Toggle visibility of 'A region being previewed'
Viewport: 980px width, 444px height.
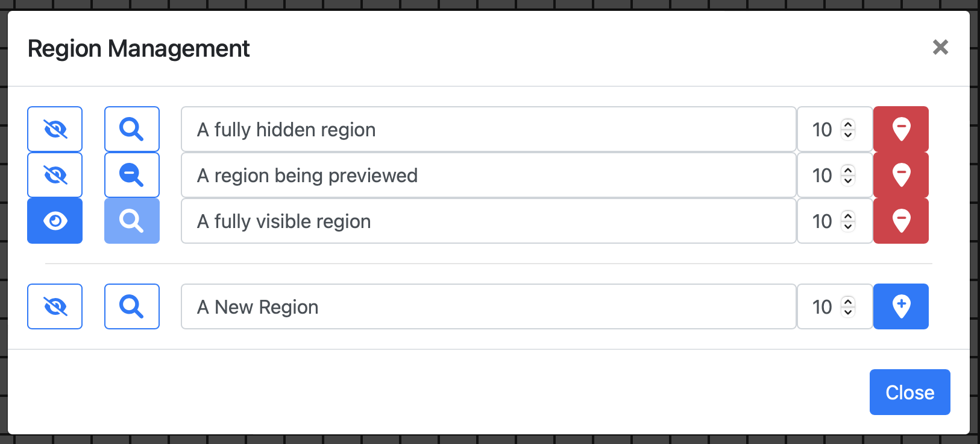coord(54,175)
